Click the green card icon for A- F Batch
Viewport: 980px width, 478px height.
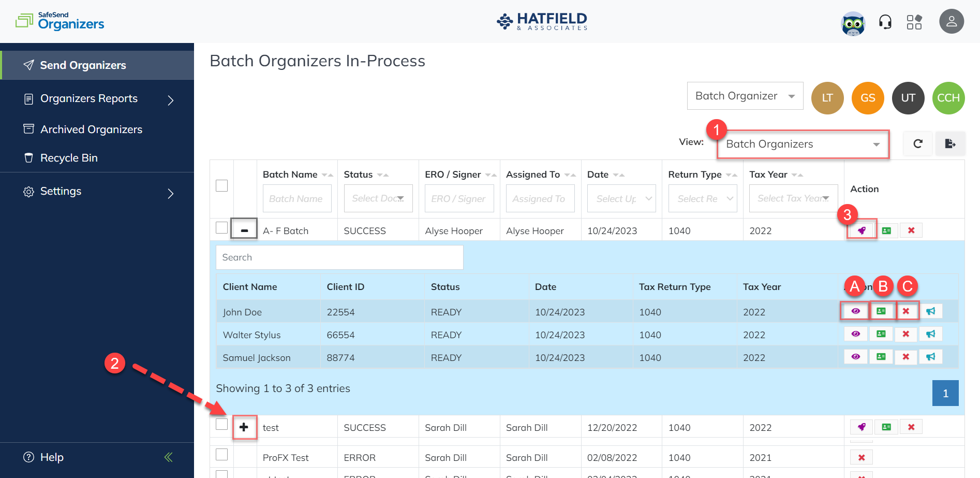(886, 230)
